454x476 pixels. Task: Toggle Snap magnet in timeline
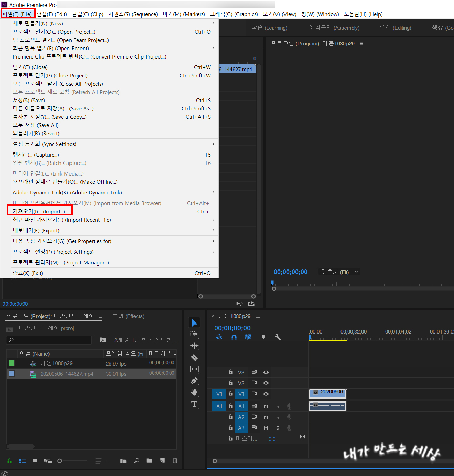(x=234, y=337)
